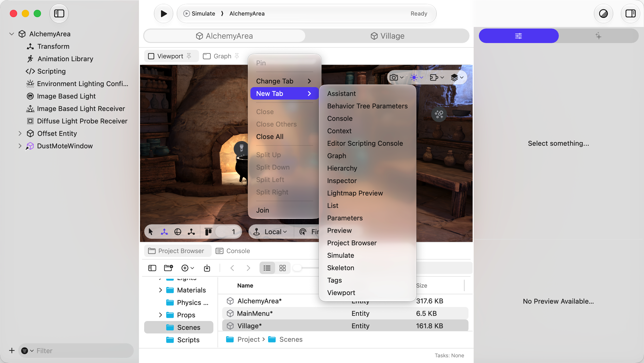This screenshot has height=363, width=644.
Task: Select Assistant in New Tab submenu
Action: [367, 94]
